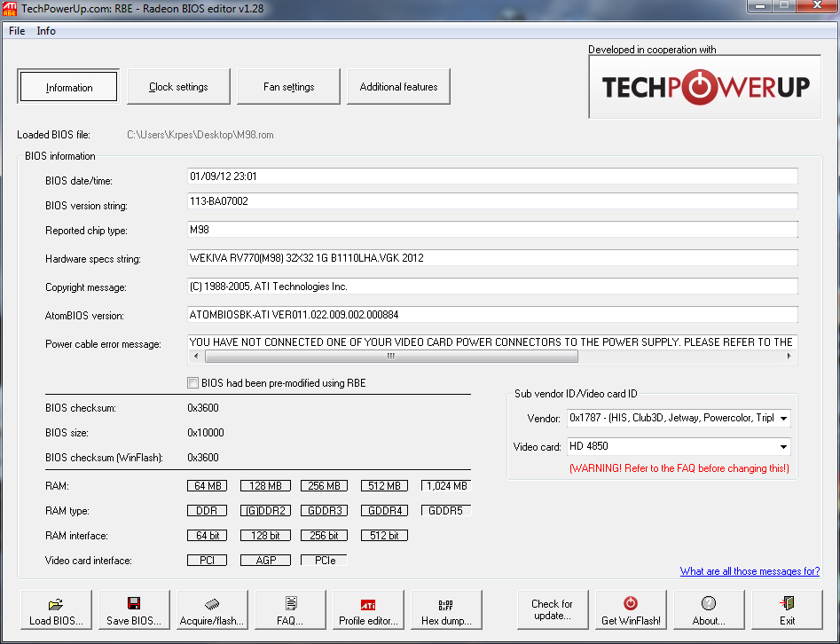The image size is (840, 644).
Task: Open the File menu
Action: pyautogui.click(x=17, y=31)
